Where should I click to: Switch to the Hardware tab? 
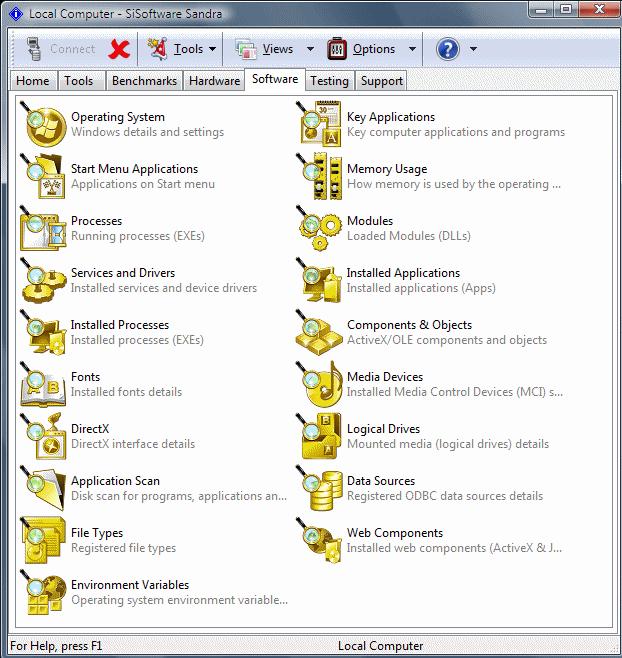214,81
